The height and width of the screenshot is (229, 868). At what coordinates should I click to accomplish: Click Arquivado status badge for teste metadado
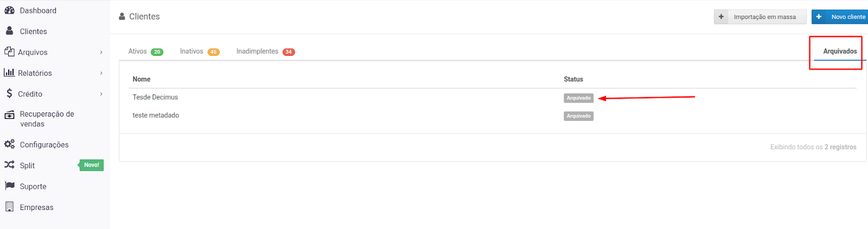(578, 116)
